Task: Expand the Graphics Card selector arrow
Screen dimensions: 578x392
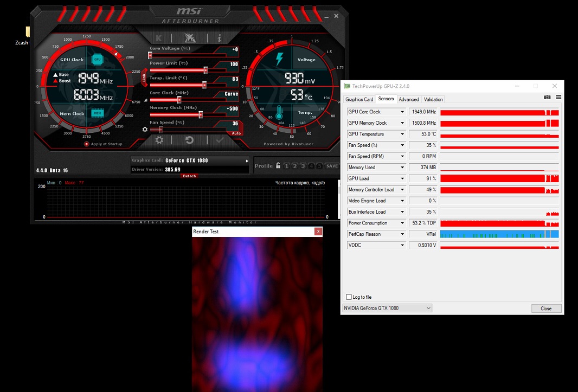Action: pyautogui.click(x=247, y=161)
